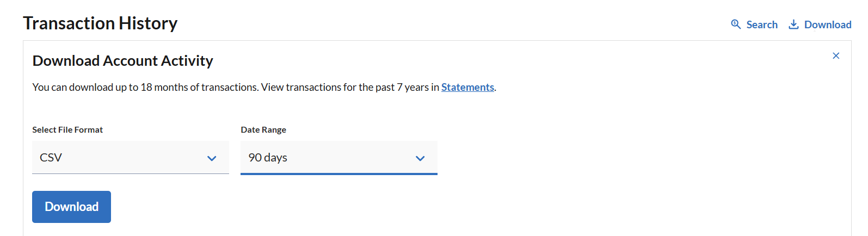Click the Download Account Activity heading
This screenshot has width=868, height=236.
pyautogui.click(x=122, y=61)
